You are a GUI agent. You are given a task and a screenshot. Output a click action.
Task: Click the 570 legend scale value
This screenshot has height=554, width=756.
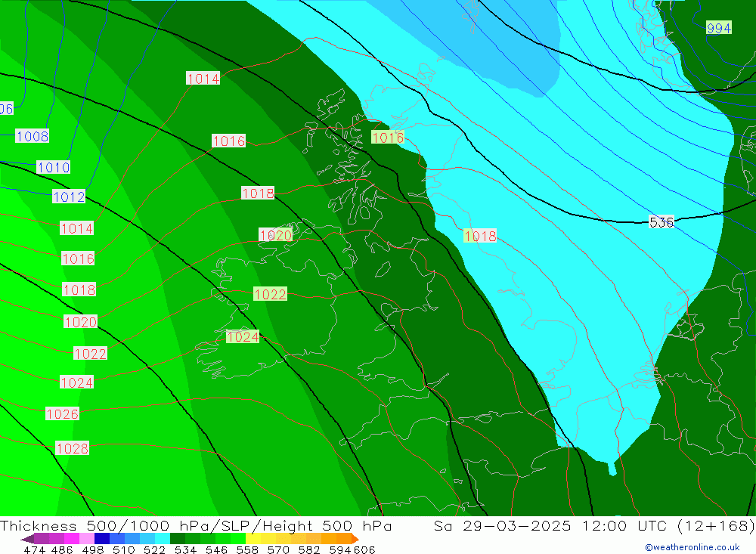277,550
